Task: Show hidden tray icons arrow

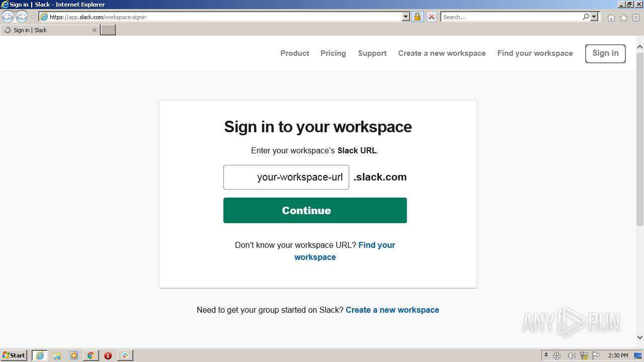Action: point(546,355)
